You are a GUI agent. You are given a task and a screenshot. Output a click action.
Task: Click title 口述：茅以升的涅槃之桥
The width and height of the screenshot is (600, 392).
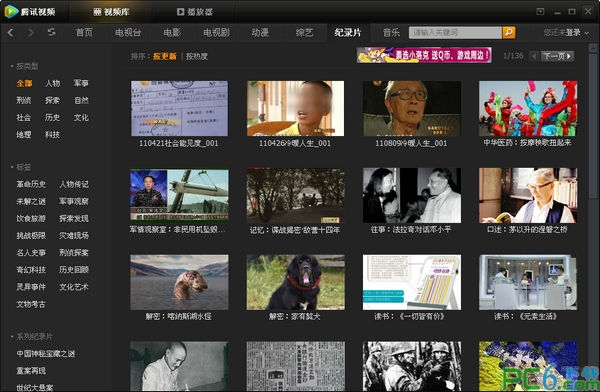(527, 230)
